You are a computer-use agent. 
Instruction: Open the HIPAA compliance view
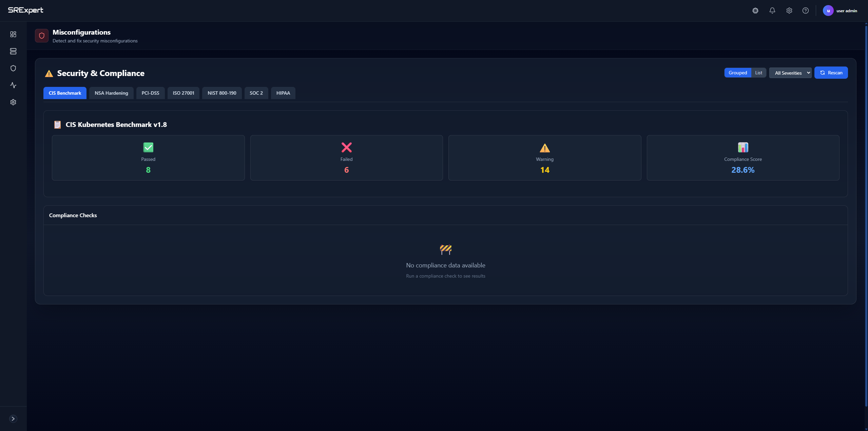283,93
